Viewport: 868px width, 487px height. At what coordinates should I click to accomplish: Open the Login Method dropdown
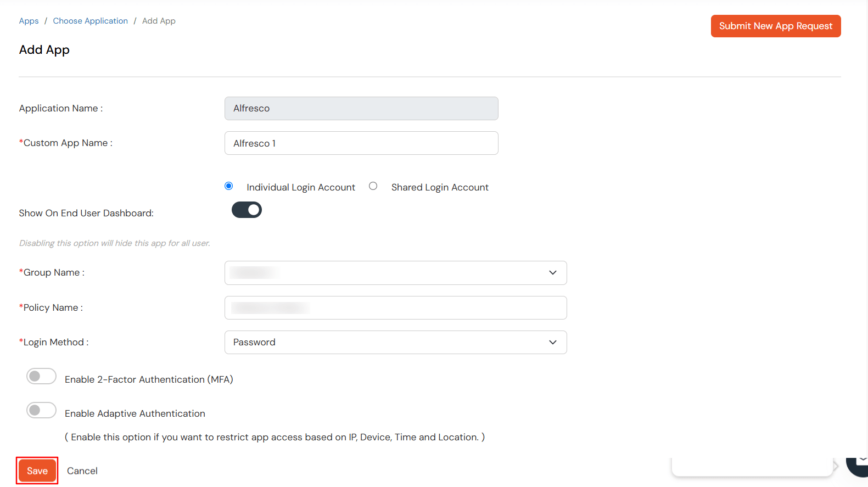(395, 342)
